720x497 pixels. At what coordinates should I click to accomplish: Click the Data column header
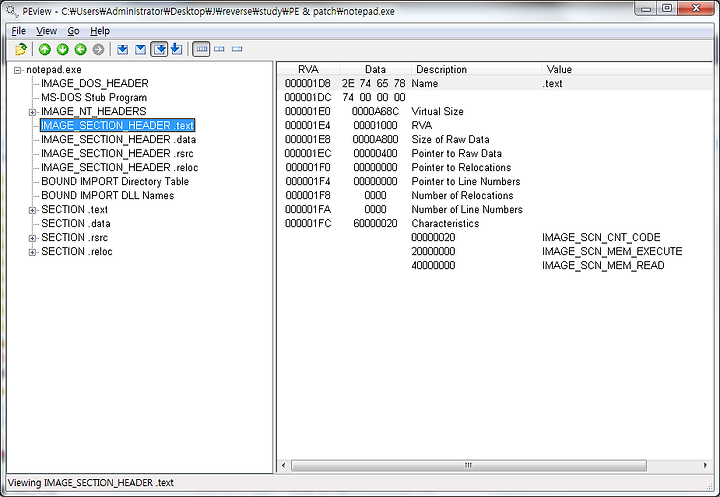tap(375, 69)
